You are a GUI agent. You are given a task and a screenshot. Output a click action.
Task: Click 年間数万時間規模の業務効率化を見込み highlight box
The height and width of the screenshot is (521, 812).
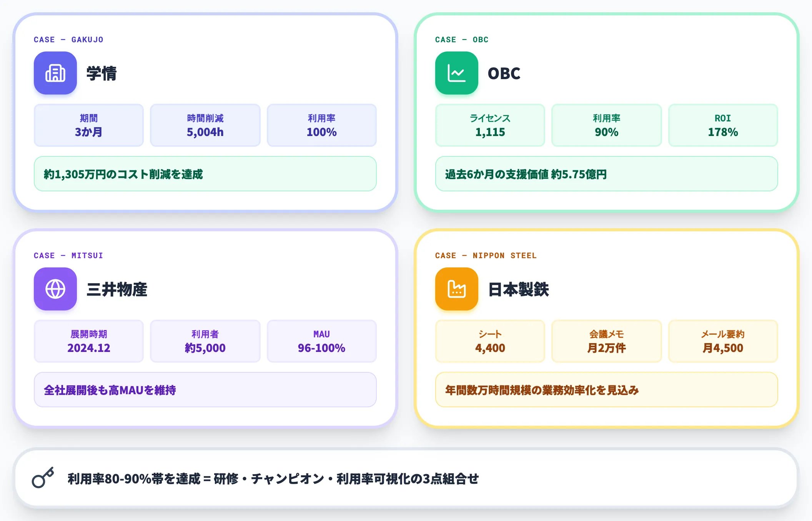[x=607, y=390]
